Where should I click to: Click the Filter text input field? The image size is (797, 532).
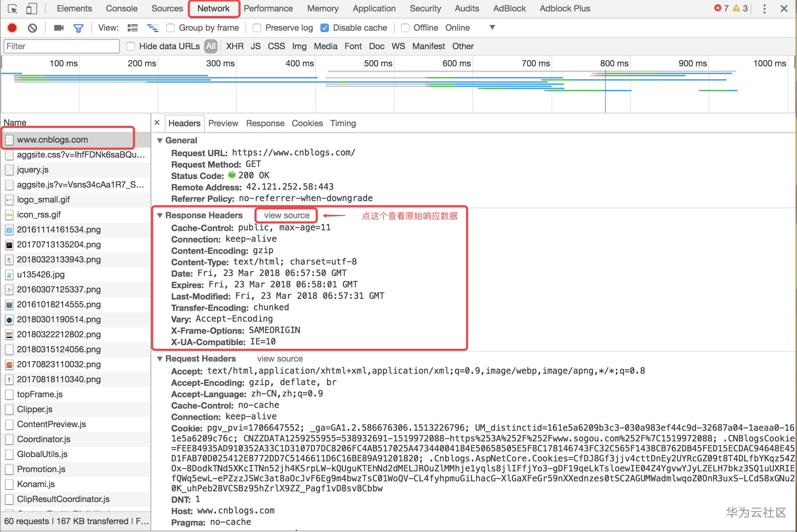pyautogui.click(x=61, y=46)
